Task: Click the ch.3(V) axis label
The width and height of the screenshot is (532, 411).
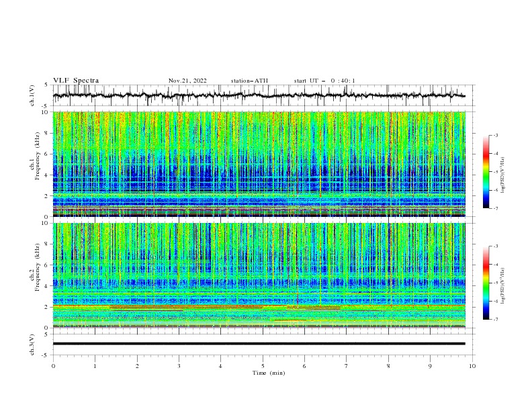Action: coord(32,345)
